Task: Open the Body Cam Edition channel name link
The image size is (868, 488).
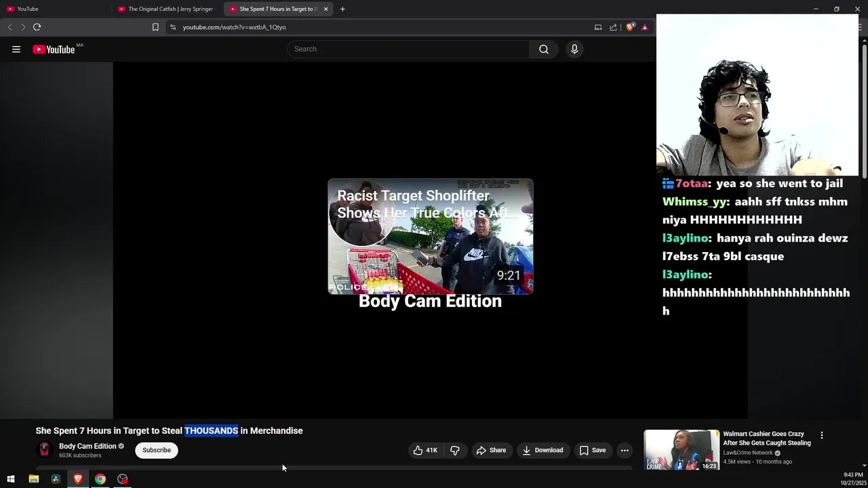Action: (87, 446)
